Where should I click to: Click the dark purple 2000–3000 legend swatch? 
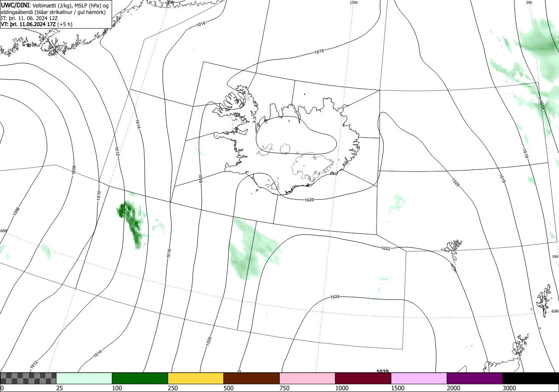[x=475, y=378]
